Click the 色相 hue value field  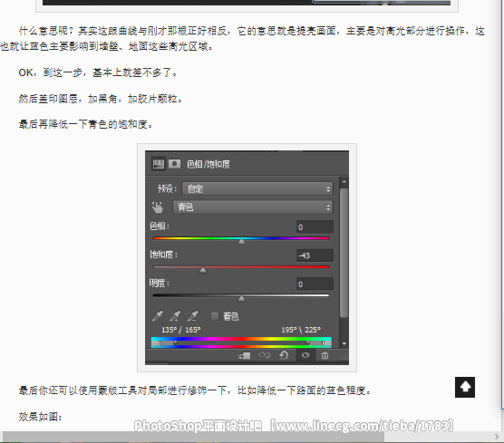pos(315,227)
